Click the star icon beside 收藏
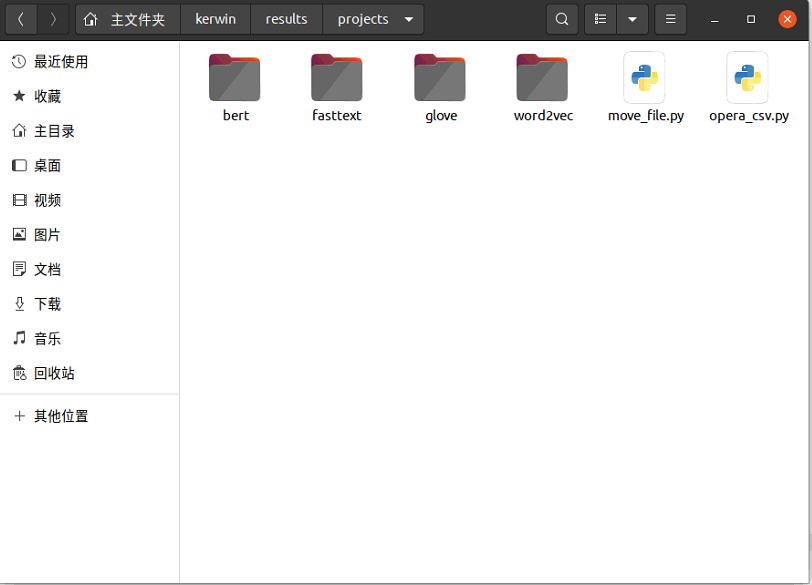Viewport: 812px width, 585px height. click(19, 96)
